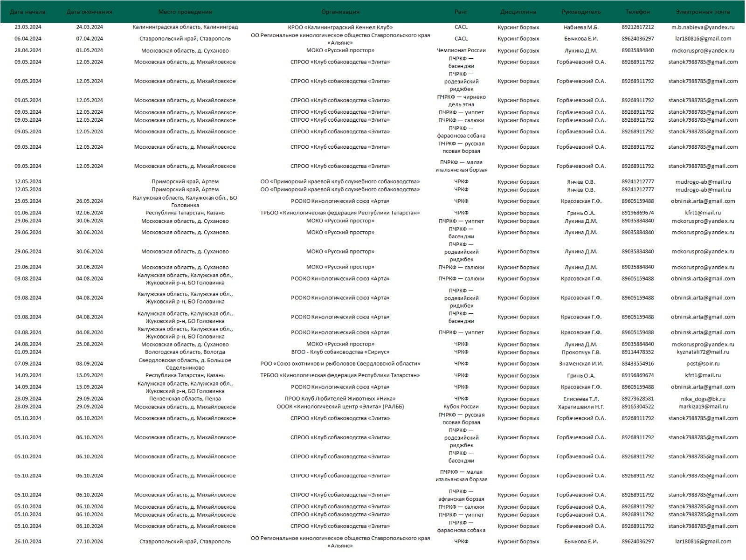
Task: Select the «Место проведения» column header
Action: coord(185,12)
